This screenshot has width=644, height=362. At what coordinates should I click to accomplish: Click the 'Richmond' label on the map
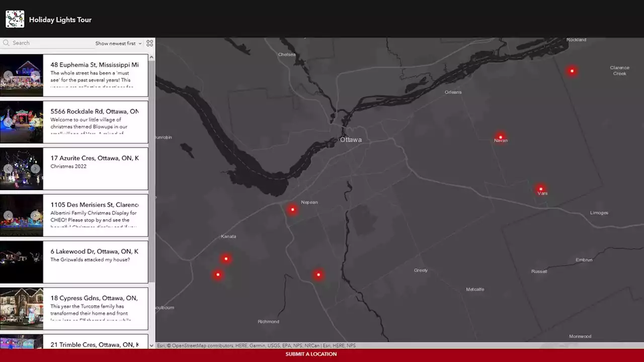268,322
